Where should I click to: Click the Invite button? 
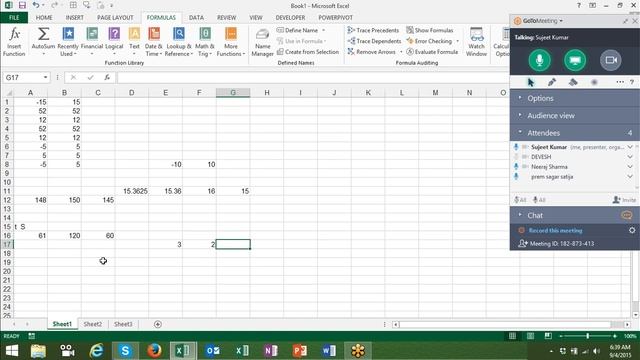coord(624,200)
